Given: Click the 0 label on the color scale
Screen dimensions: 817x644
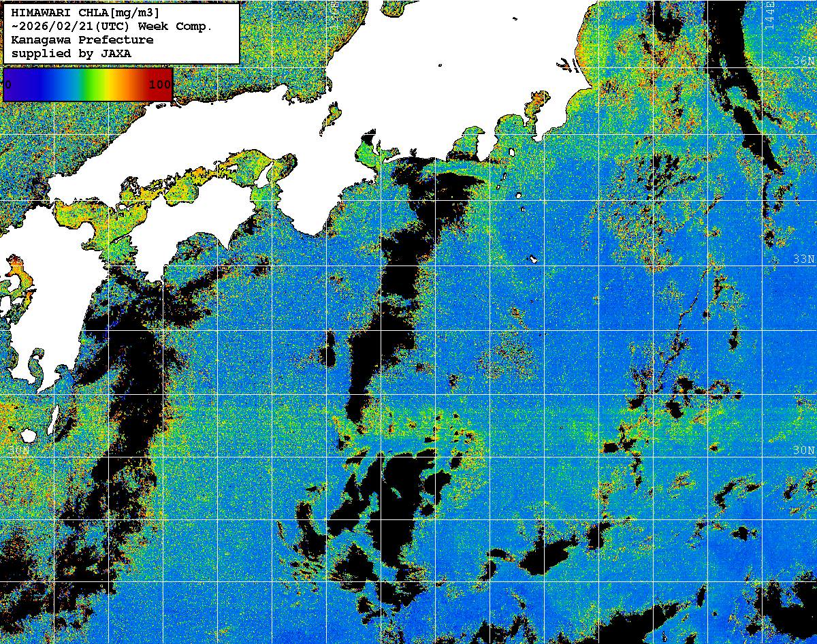Looking at the screenshot, I should 8,84.
